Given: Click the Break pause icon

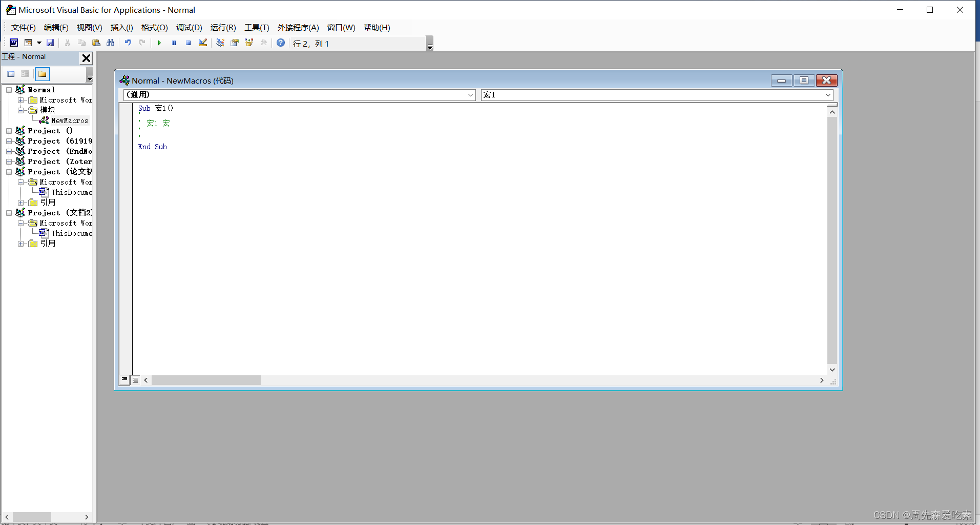Looking at the screenshot, I should [x=174, y=43].
